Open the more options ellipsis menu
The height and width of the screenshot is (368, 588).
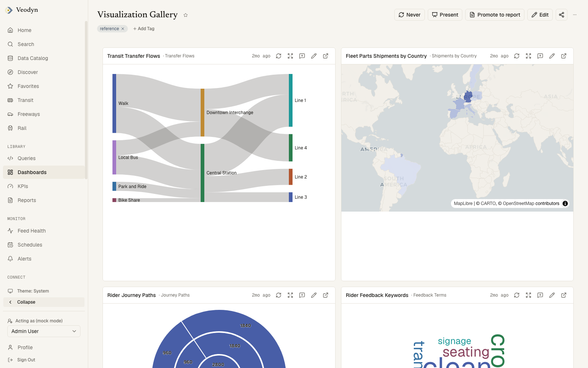[575, 15]
